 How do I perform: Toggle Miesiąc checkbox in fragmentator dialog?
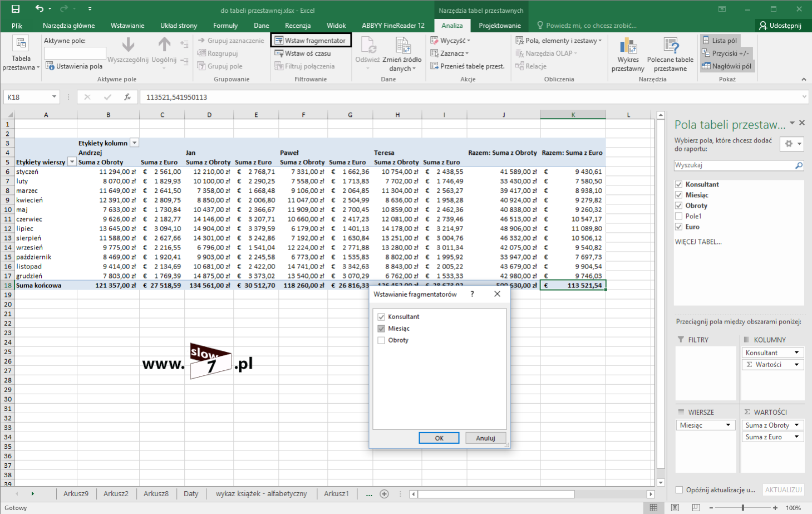click(x=381, y=329)
